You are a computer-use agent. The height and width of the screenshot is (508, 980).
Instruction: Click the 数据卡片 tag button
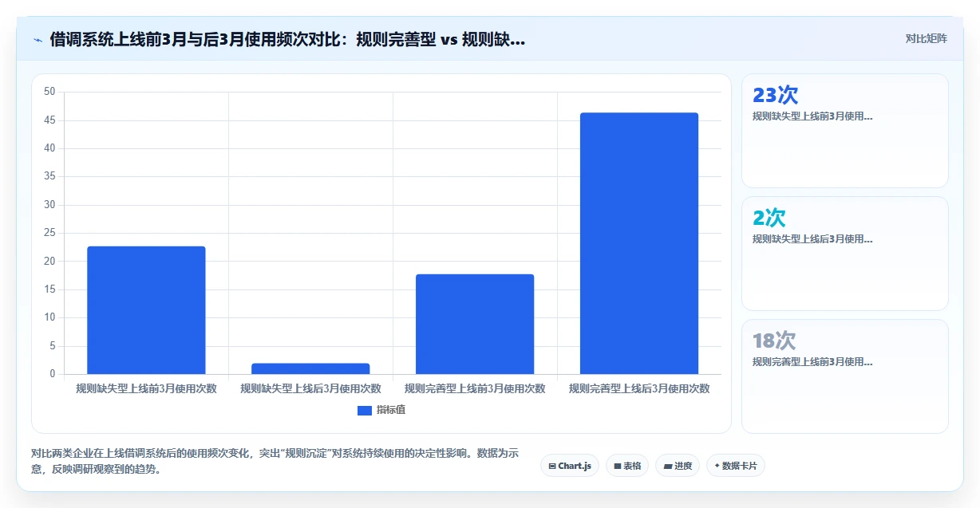[x=736, y=466]
